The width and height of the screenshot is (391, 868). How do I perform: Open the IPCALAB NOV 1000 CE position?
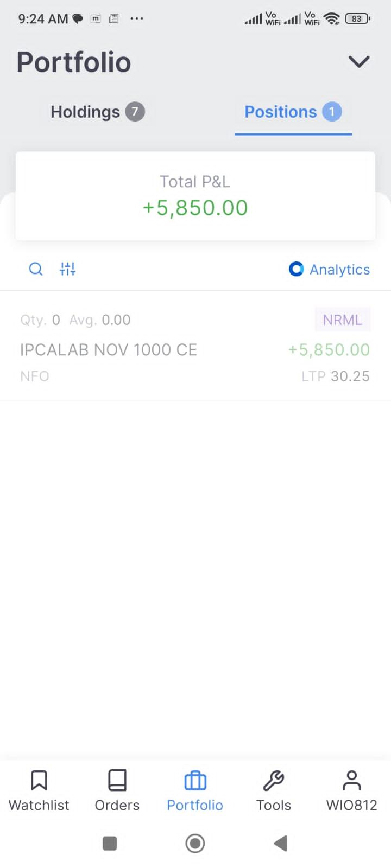point(109,350)
